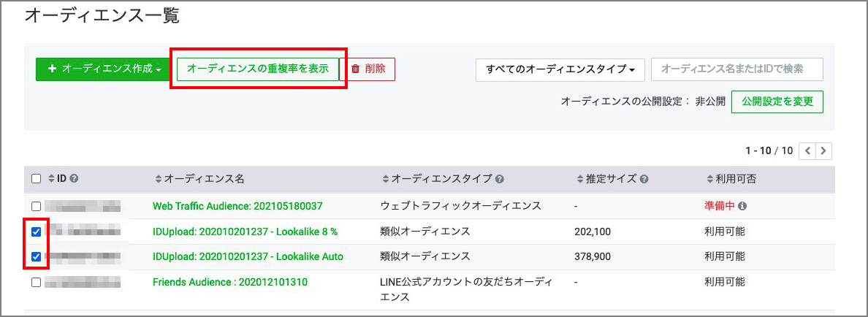The height and width of the screenshot is (317, 868).
Task: Toggle the select-all checkbox in table header
Action: 37,178
